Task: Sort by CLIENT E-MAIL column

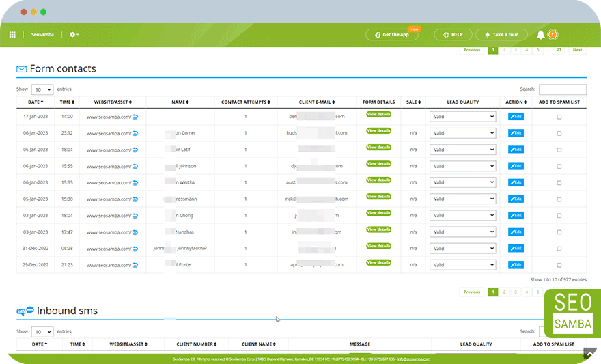Action: [x=317, y=102]
